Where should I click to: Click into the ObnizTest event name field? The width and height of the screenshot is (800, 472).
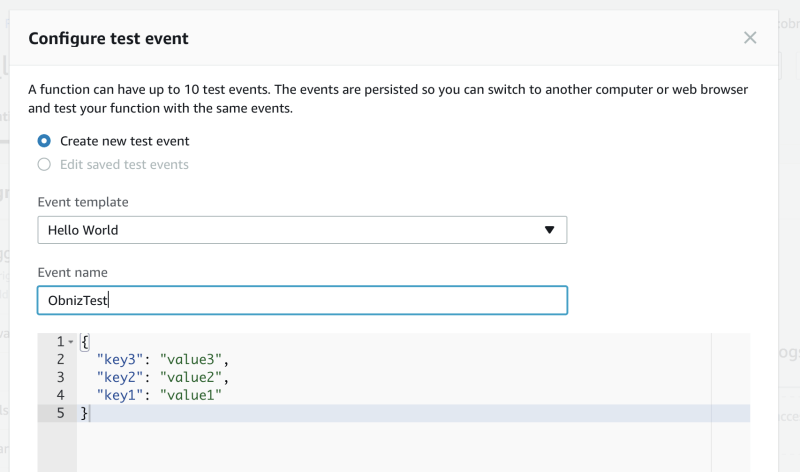pyautogui.click(x=302, y=300)
